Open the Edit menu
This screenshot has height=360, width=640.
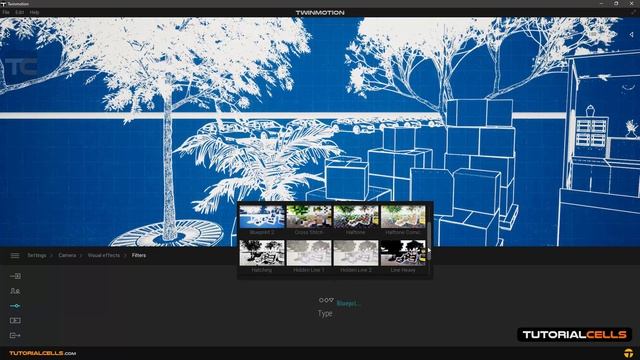20,13
